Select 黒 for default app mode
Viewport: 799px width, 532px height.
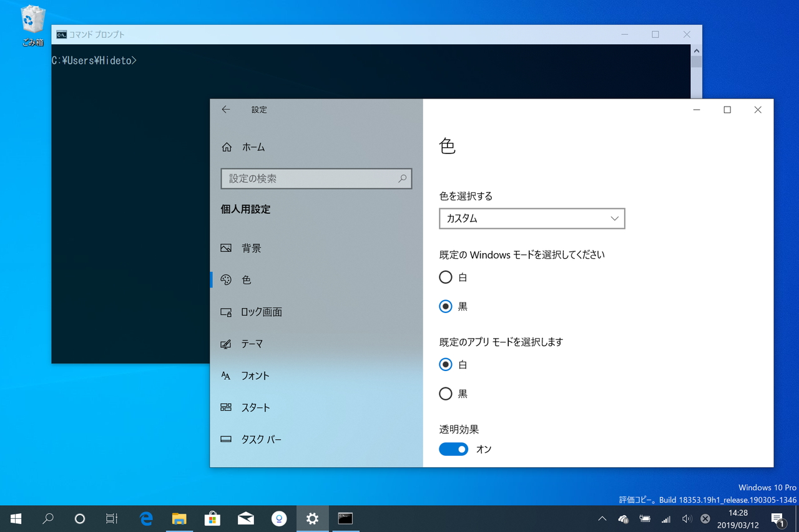[x=446, y=394]
